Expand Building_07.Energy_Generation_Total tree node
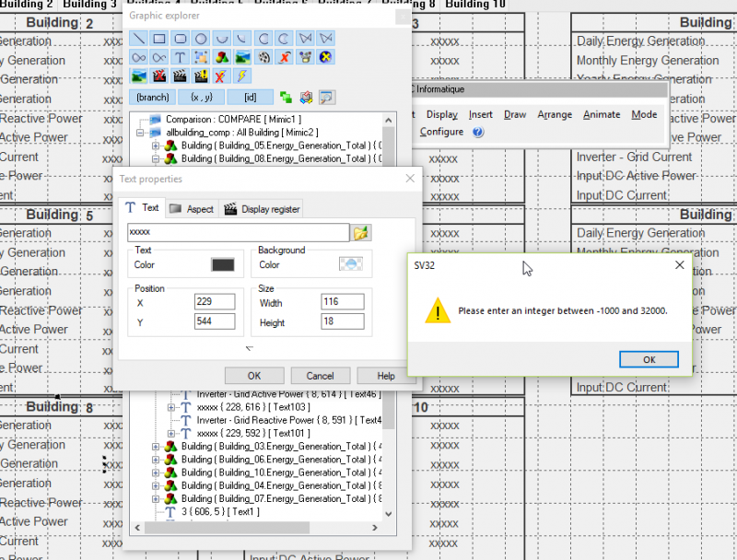Image resolution: width=737 pixels, height=560 pixels. click(156, 499)
